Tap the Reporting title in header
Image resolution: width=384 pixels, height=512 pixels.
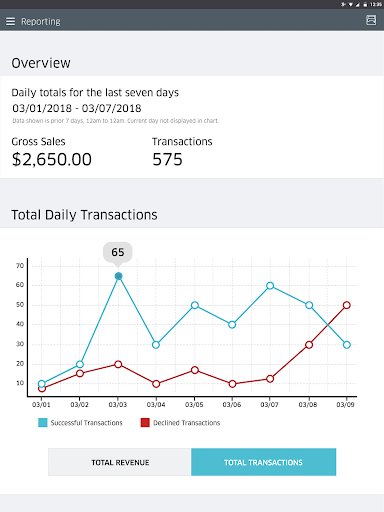tap(41, 22)
